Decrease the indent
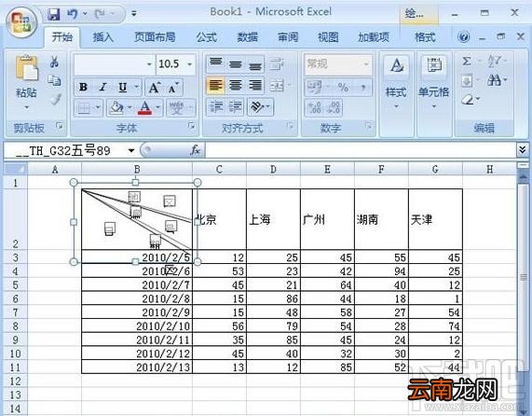The height and width of the screenshot is (416, 532). 215,107
